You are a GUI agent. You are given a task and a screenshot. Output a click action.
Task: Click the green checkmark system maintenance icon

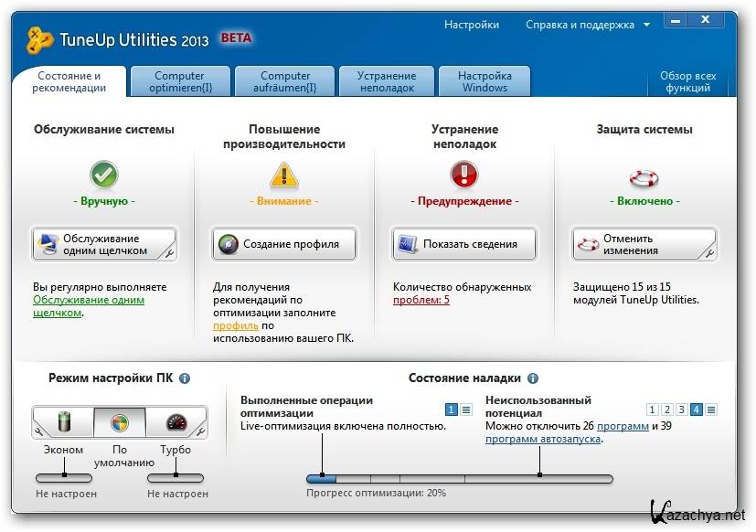(x=104, y=174)
